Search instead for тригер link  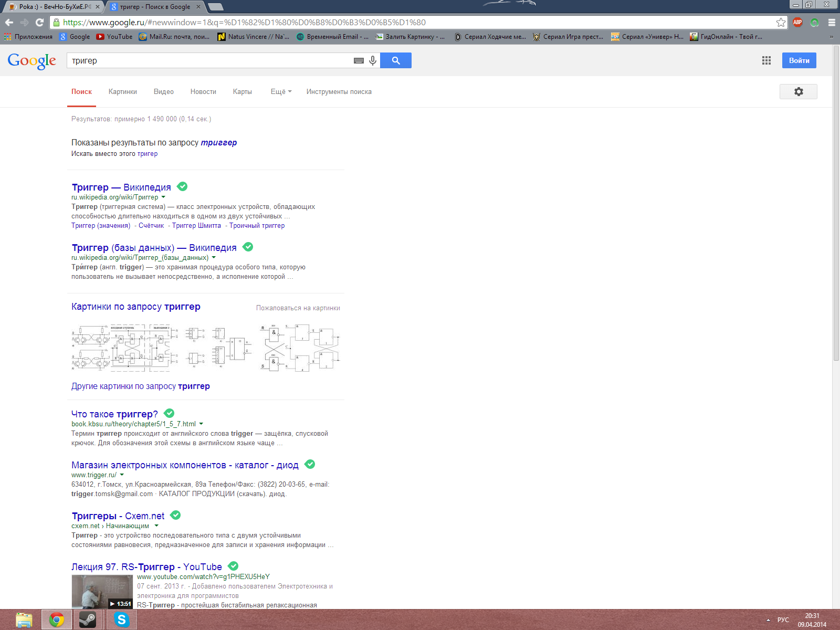point(148,154)
